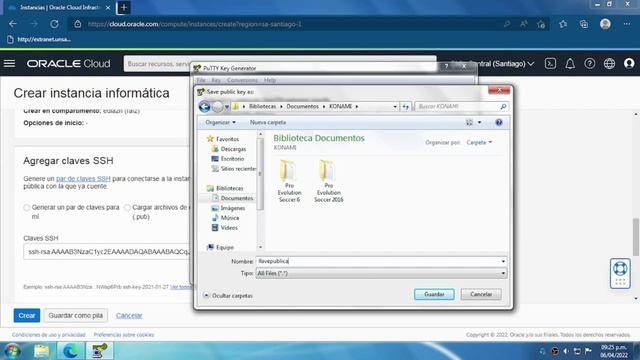Open browser collections icon
The height and width of the screenshot is (360, 640).
pos(584,24)
